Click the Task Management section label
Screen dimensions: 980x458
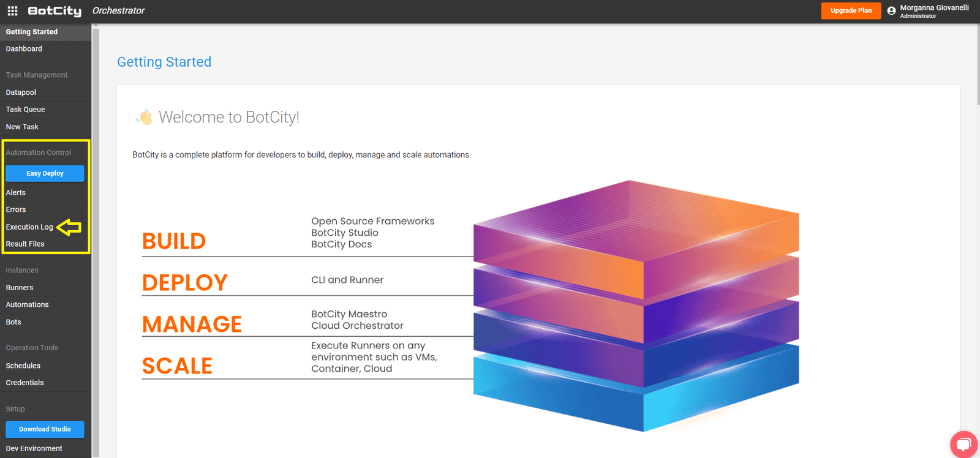tap(37, 75)
